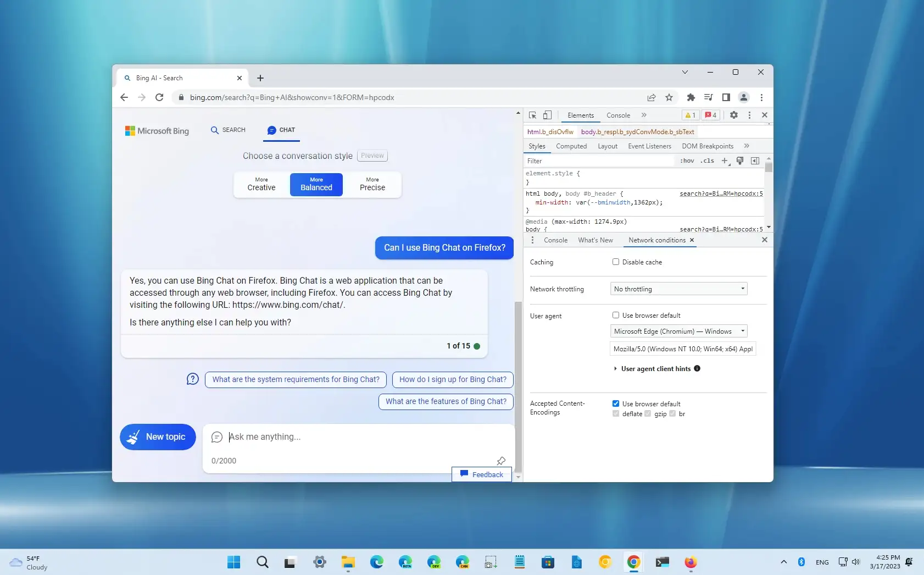Click the issues counter badge
The width and height of the screenshot is (924, 575).
pyautogui.click(x=710, y=115)
